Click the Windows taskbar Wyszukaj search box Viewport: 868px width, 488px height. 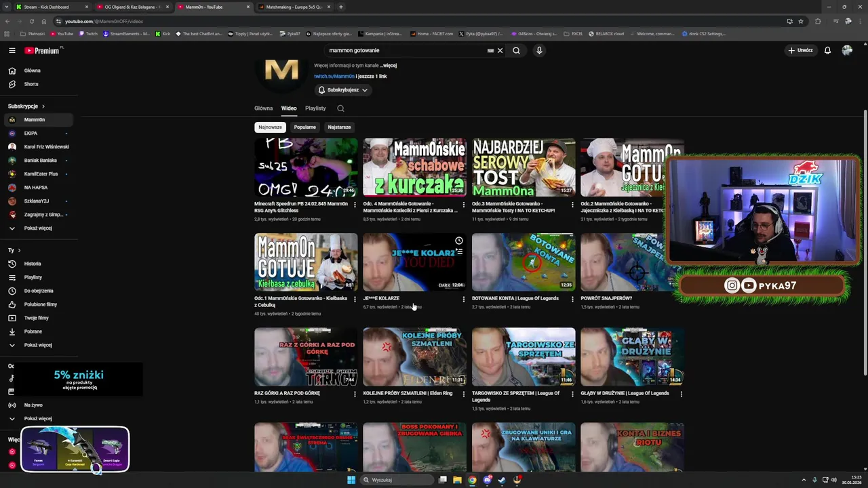tap(397, 480)
